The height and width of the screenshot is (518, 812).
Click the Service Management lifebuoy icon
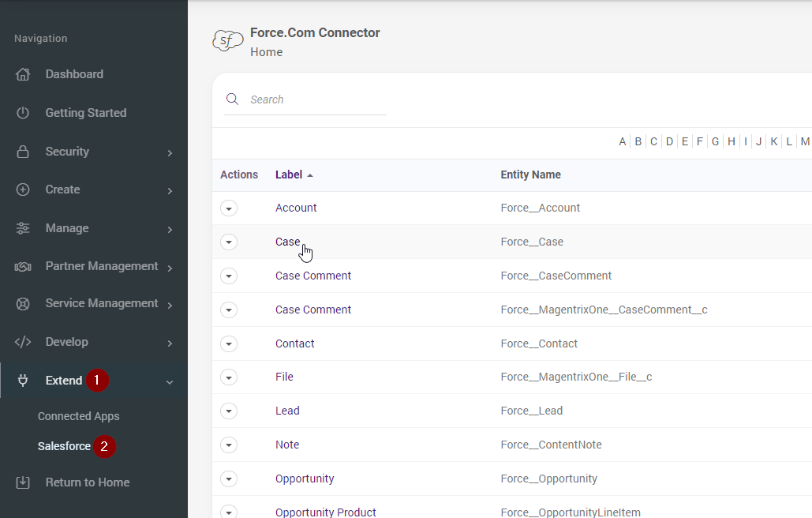pos(23,303)
